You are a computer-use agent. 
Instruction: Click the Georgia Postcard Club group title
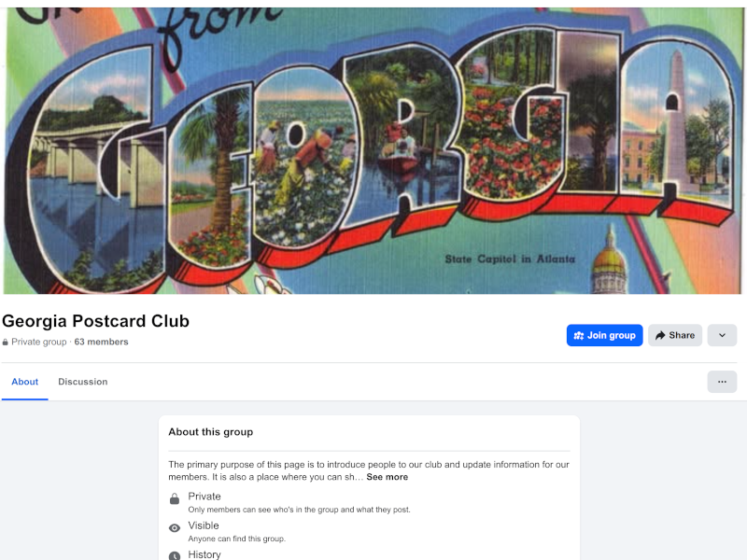click(96, 321)
